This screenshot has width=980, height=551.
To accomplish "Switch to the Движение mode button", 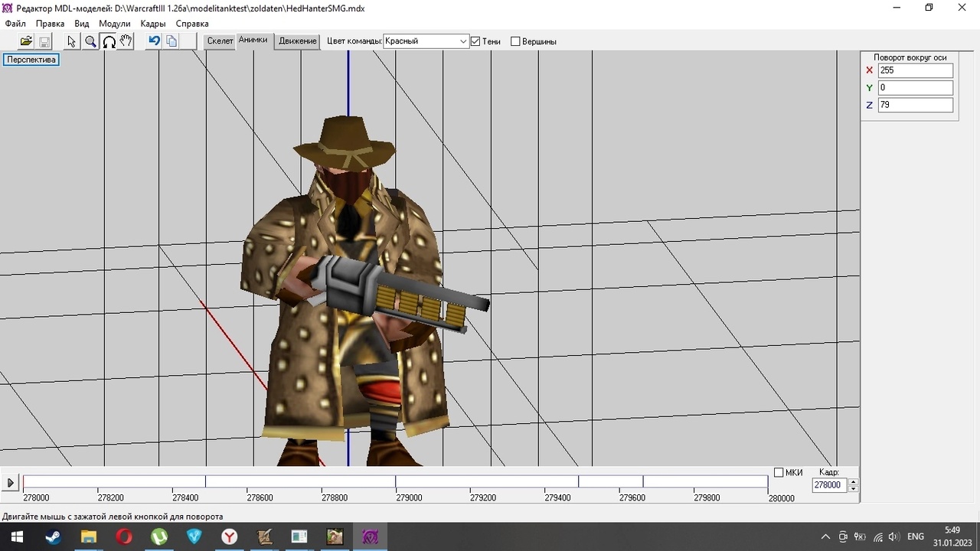I will pyautogui.click(x=297, y=41).
